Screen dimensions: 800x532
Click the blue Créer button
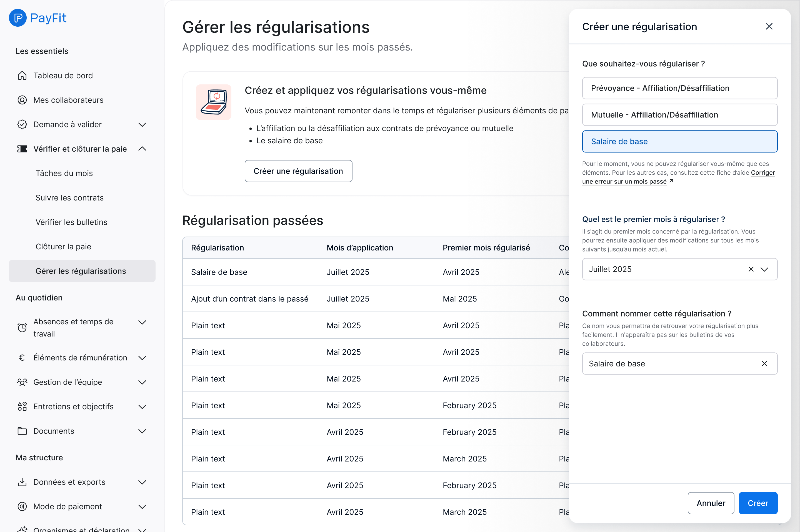coord(758,503)
